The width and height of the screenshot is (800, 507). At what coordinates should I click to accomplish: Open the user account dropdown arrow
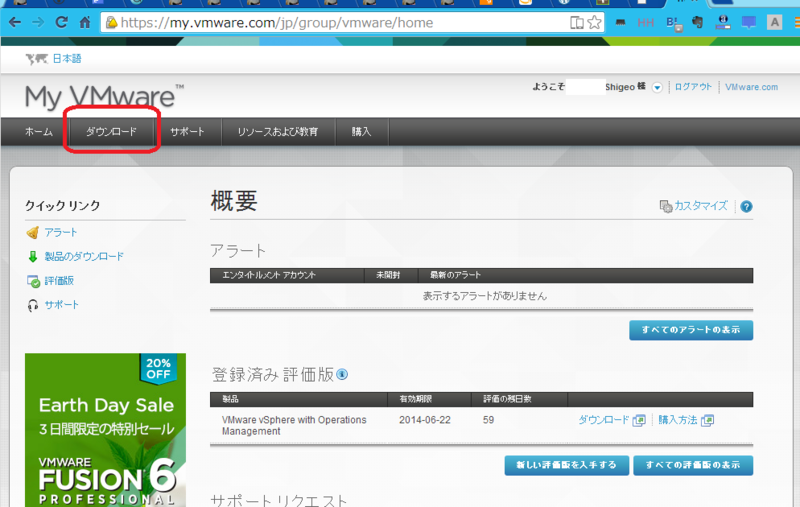click(657, 88)
